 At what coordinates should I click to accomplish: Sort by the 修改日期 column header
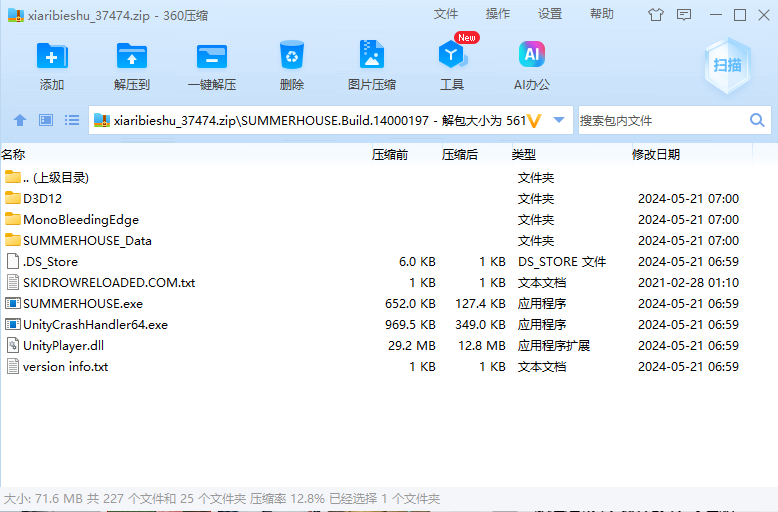[x=655, y=155]
